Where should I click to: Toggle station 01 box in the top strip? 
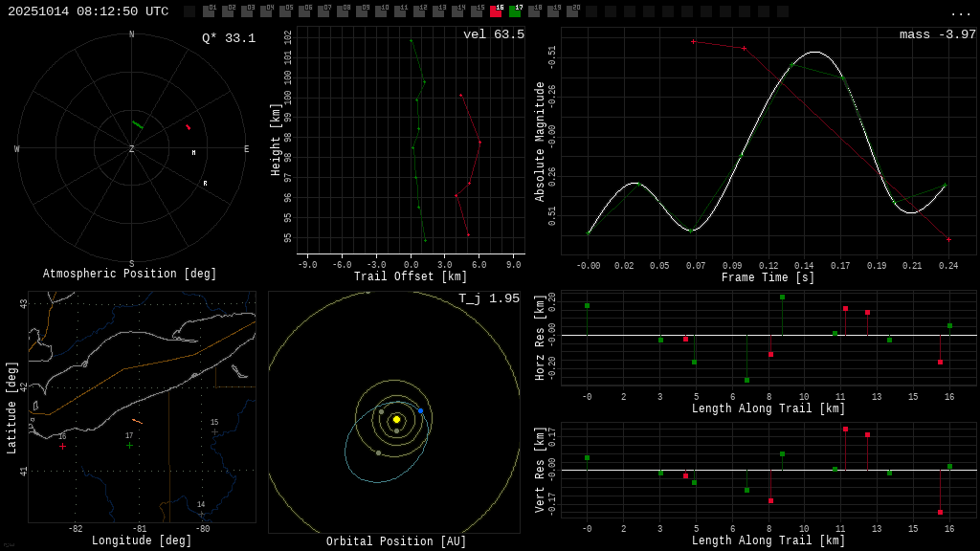coord(209,11)
